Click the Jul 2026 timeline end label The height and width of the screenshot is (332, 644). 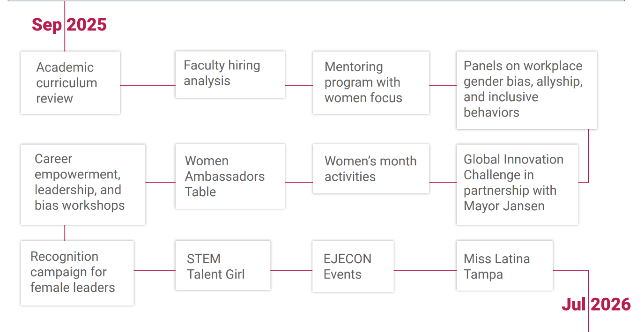(x=596, y=304)
